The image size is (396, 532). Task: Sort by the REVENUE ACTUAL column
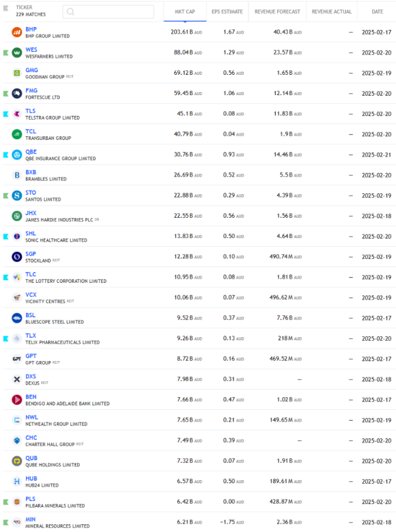point(332,11)
